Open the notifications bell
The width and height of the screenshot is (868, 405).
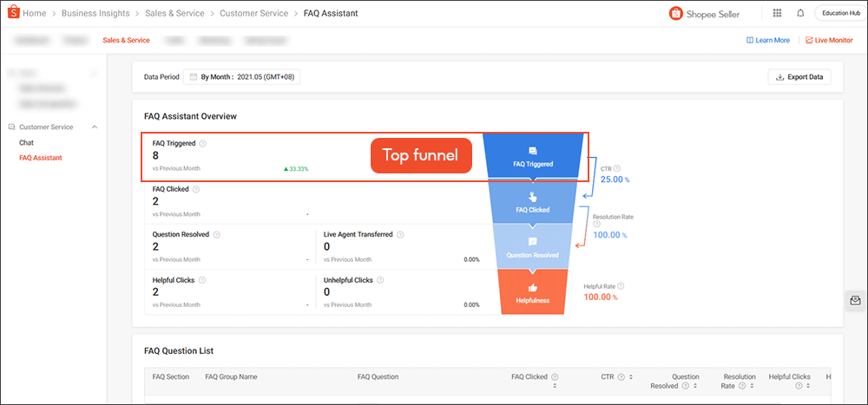click(800, 13)
